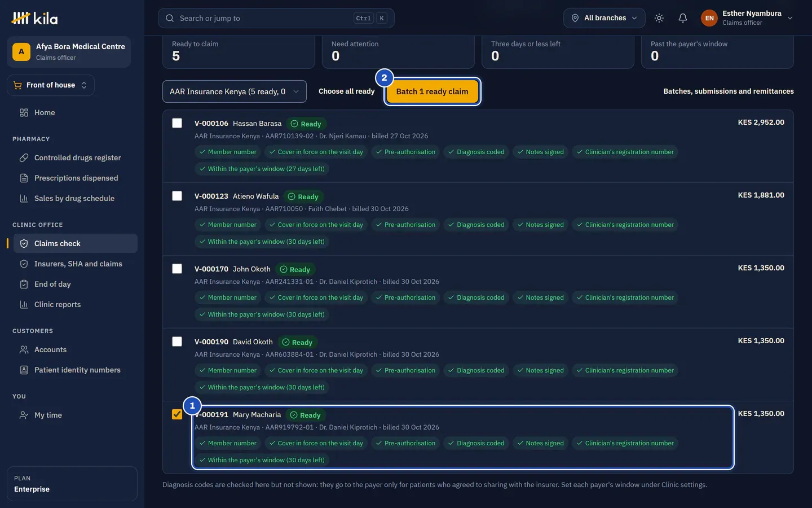Toggle the light/dark theme sun icon
This screenshot has width=812, height=508.
click(x=659, y=18)
